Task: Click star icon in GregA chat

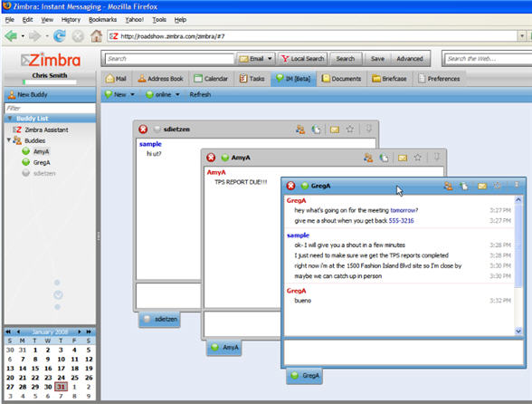Action: pyautogui.click(x=498, y=186)
